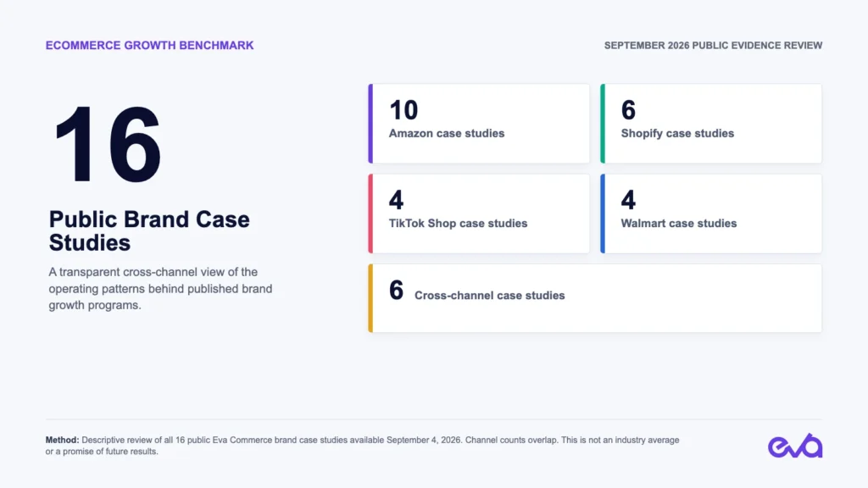Select the Shopify case studies card
Screen dimensions: 868x488
pos(711,124)
